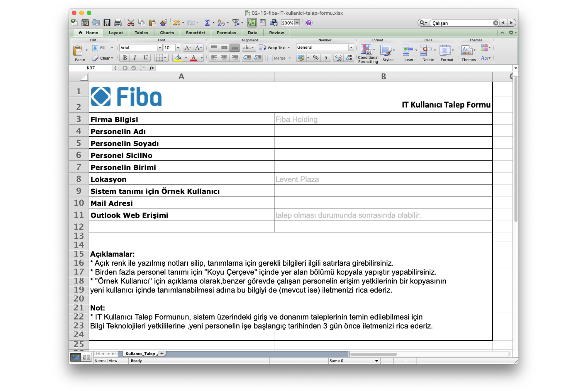Image resolution: width=588 pixels, height=391 pixels.
Task: Click the large Paste button in Edit group
Action: [79, 53]
